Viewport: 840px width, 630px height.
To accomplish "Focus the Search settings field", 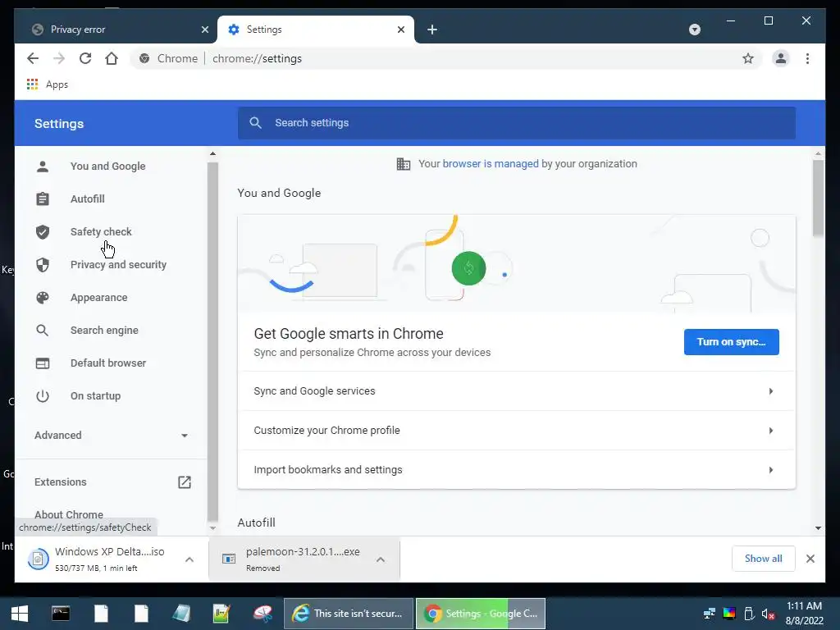I will [x=517, y=123].
